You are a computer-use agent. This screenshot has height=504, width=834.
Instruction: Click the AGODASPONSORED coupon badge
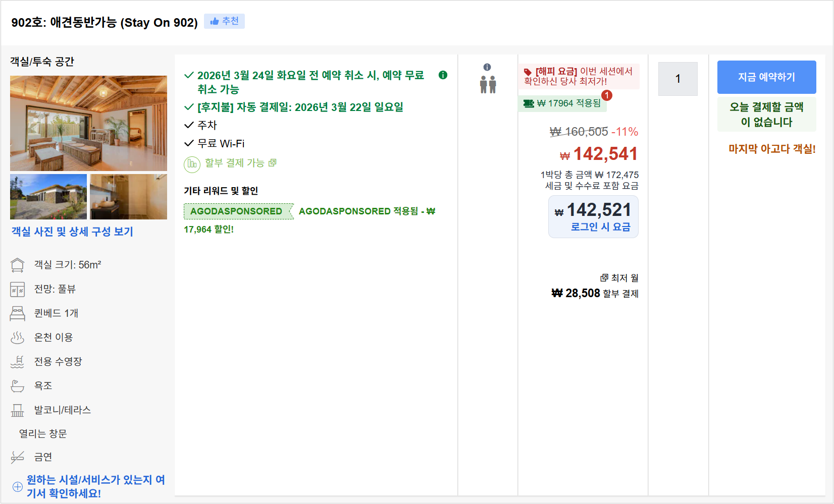pos(236,211)
